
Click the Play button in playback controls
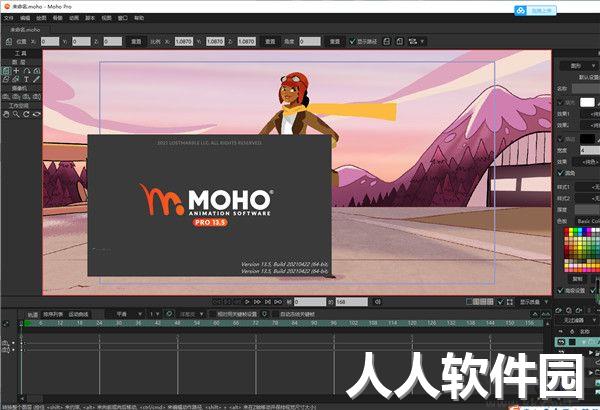pos(247,302)
